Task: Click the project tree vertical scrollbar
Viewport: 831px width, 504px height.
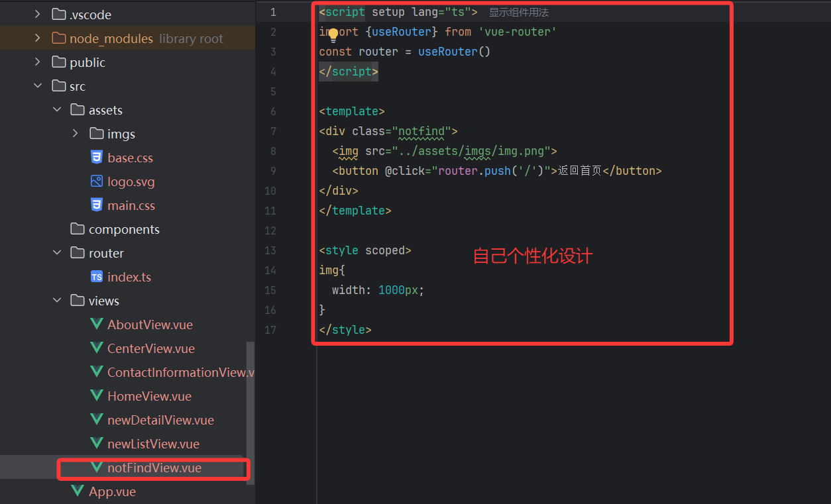Action: tap(250, 412)
